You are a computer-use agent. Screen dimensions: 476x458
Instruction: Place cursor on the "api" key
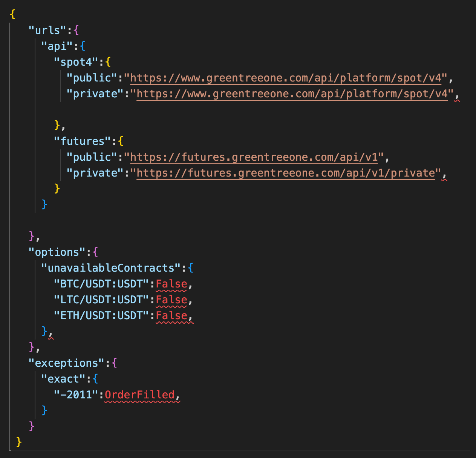(x=57, y=46)
